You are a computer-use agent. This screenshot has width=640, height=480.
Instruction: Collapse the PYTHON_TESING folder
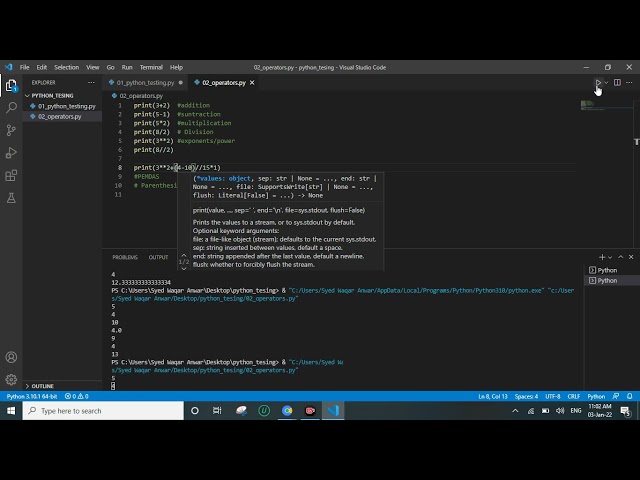coord(52,96)
